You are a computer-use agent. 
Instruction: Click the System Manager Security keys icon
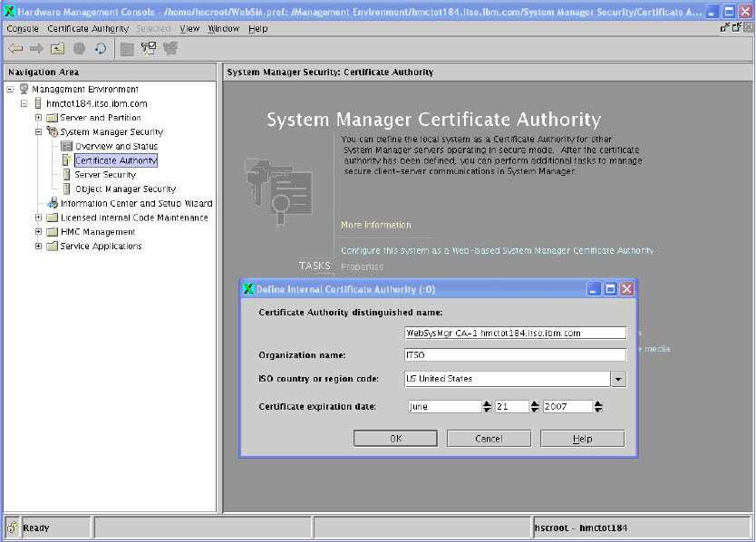click(52, 132)
